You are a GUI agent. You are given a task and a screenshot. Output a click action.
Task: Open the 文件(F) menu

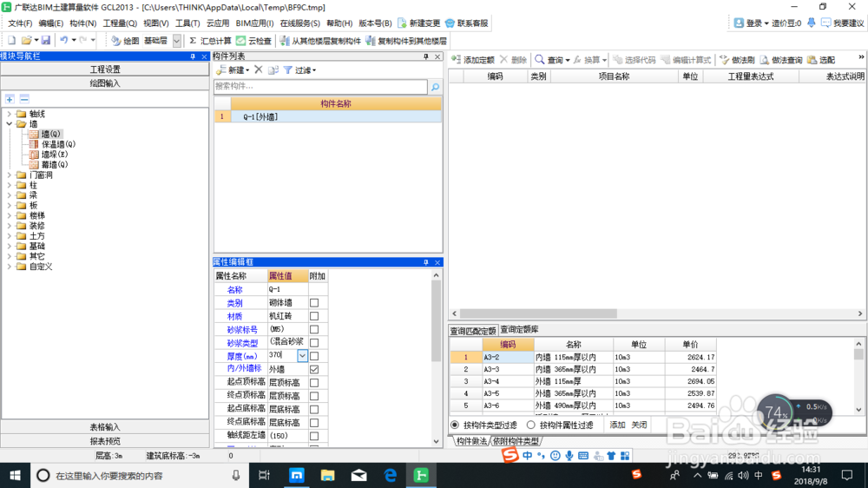(20, 23)
